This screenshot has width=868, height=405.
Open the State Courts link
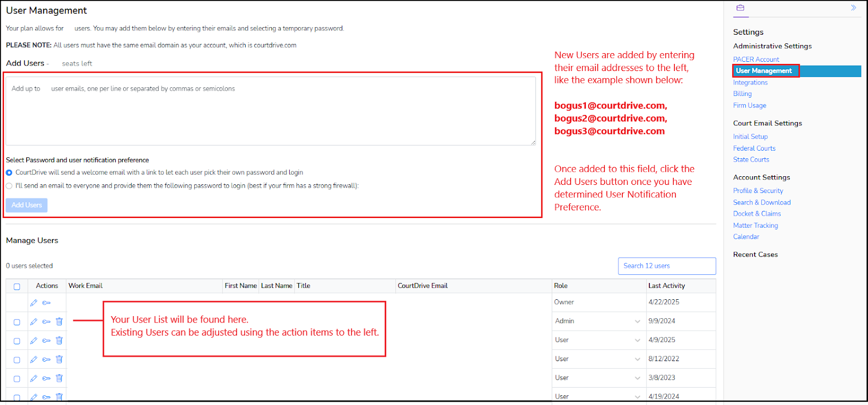tap(751, 160)
